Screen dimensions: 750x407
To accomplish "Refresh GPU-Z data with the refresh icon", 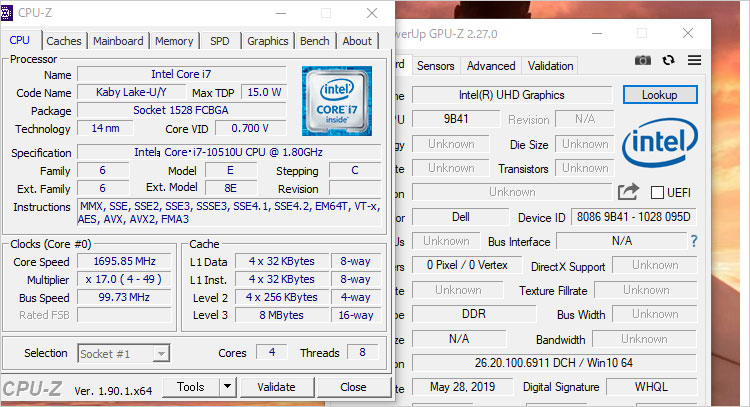I will pos(668,60).
